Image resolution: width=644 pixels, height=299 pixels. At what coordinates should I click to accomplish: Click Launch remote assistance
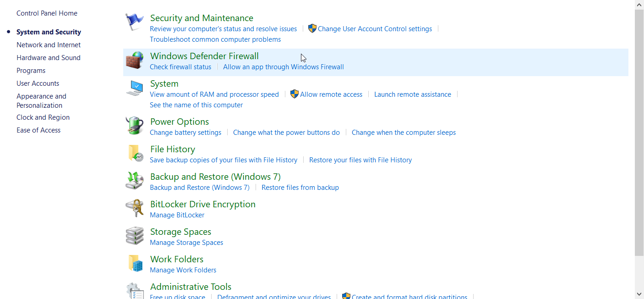[413, 94]
